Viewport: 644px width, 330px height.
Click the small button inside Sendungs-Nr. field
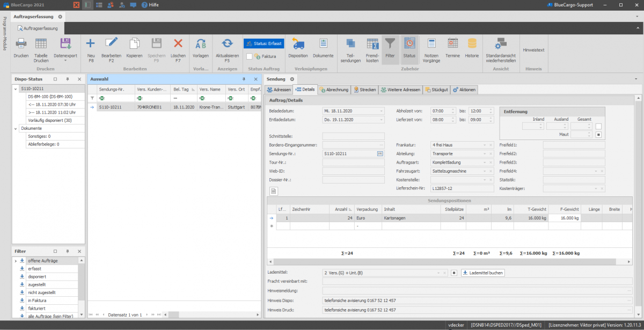pyautogui.click(x=380, y=153)
